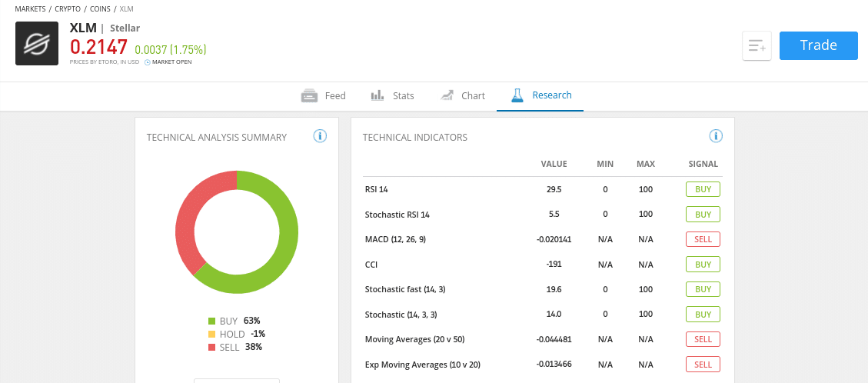The image size is (868, 383).
Task: Add XLM to watchlist icon
Action: pyautogui.click(x=757, y=46)
